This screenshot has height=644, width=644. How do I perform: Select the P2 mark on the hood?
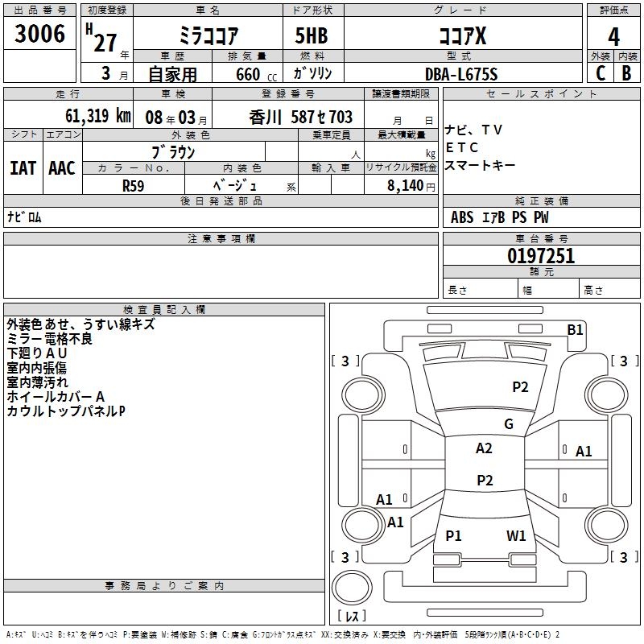pyautogui.click(x=520, y=387)
